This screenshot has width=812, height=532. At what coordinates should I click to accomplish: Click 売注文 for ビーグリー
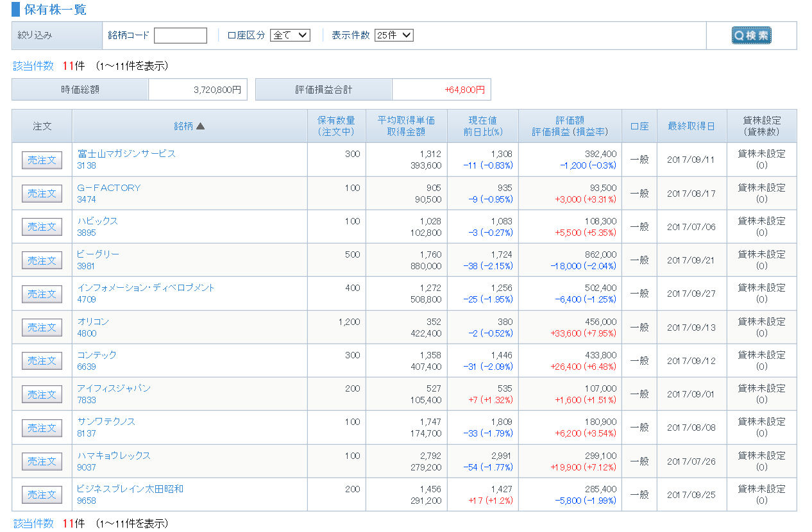[x=42, y=261]
